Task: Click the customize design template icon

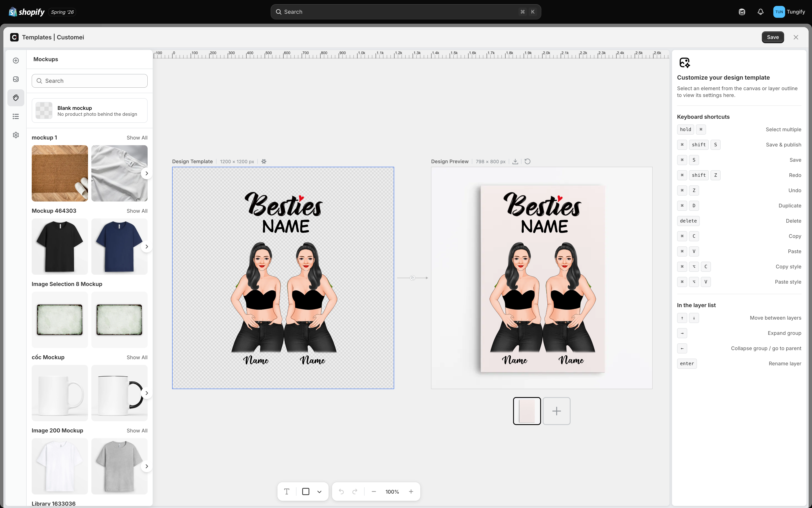Action: [684, 62]
